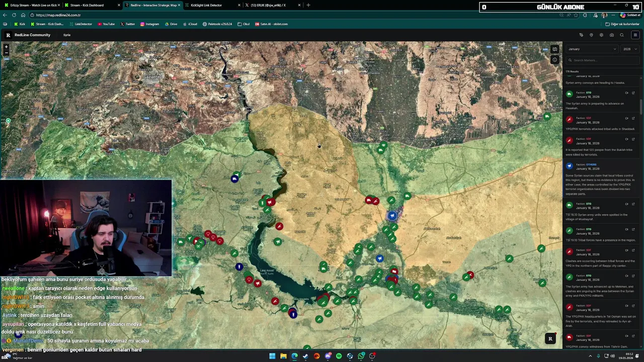Focus camera on 'Tribal forces have a presence' entry
The width and height of the screenshot is (644, 362).
(626, 230)
